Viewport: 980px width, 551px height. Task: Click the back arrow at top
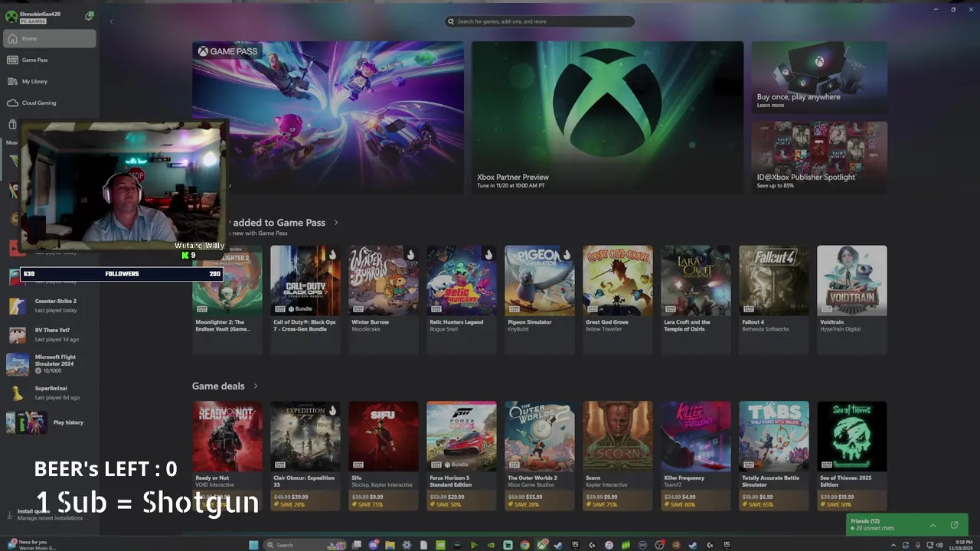112,21
